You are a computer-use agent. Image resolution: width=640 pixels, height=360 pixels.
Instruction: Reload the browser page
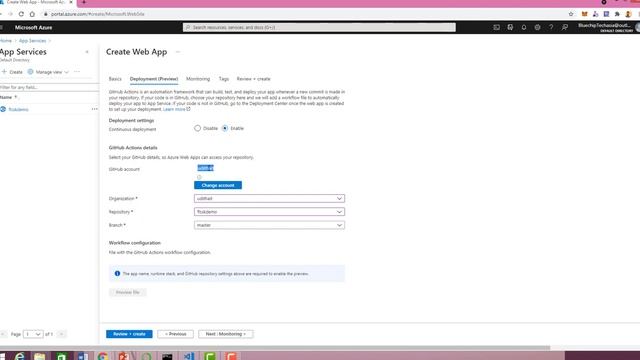click(21, 14)
